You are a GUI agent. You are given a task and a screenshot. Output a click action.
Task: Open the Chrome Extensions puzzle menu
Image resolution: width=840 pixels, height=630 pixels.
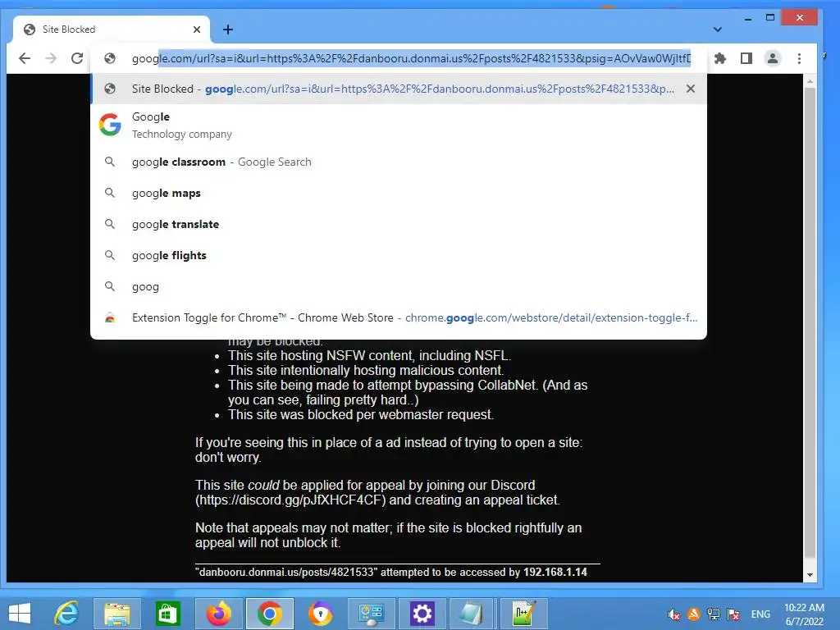click(x=720, y=58)
